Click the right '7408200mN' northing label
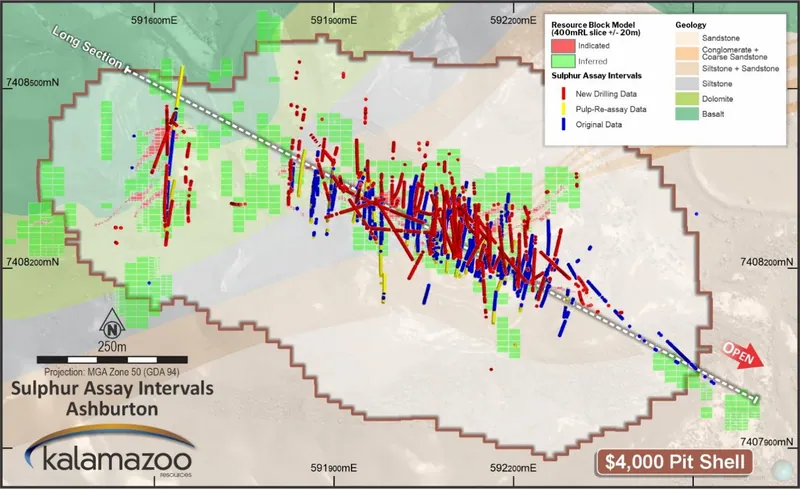Viewport: 800px width, 489px height. coord(767,262)
